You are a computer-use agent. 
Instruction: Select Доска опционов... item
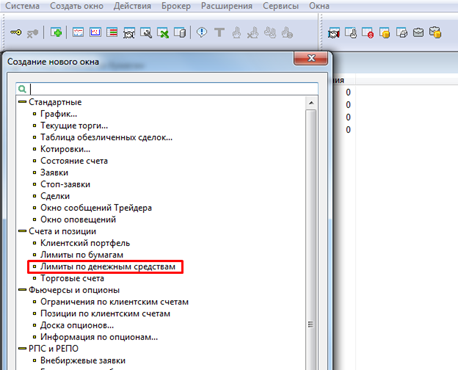click(x=77, y=325)
